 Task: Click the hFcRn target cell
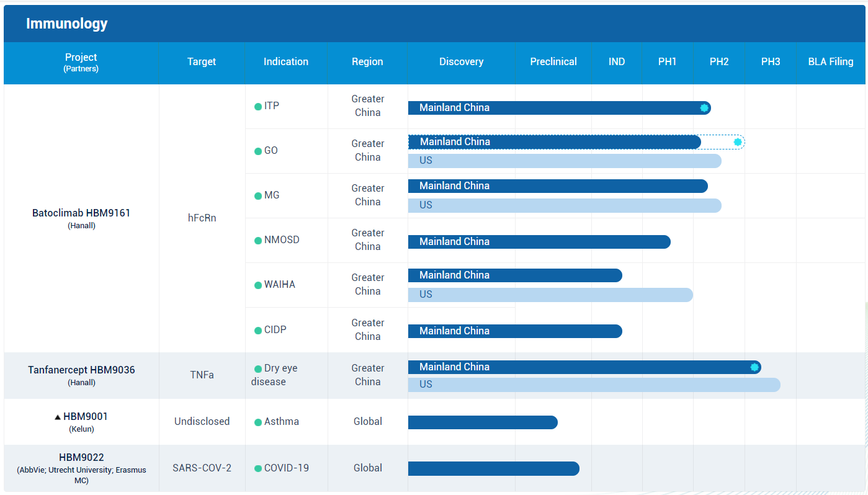coord(202,218)
